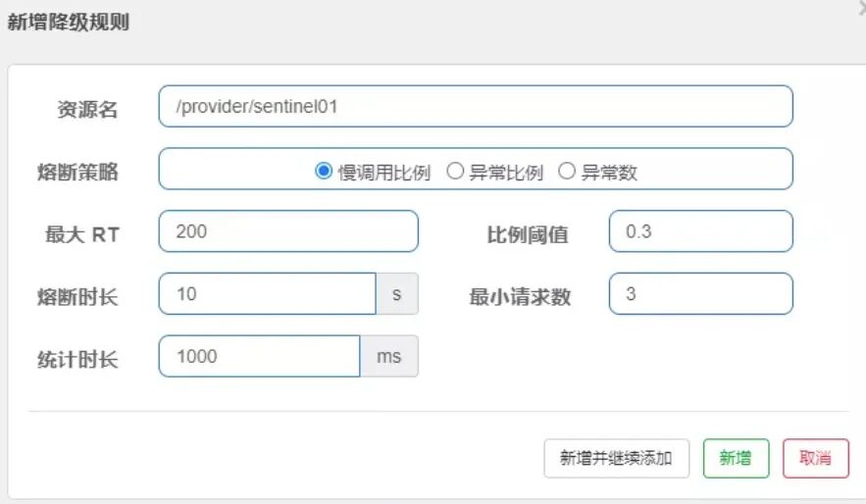
Task: Click the 统计时长 input field
Action: tap(260, 356)
